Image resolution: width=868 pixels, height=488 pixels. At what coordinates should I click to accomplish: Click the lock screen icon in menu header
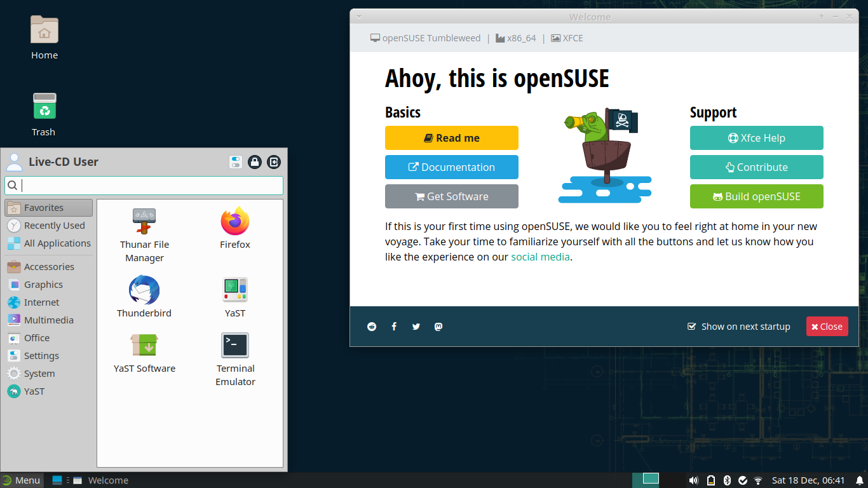pyautogui.click(x=255, y=162)
